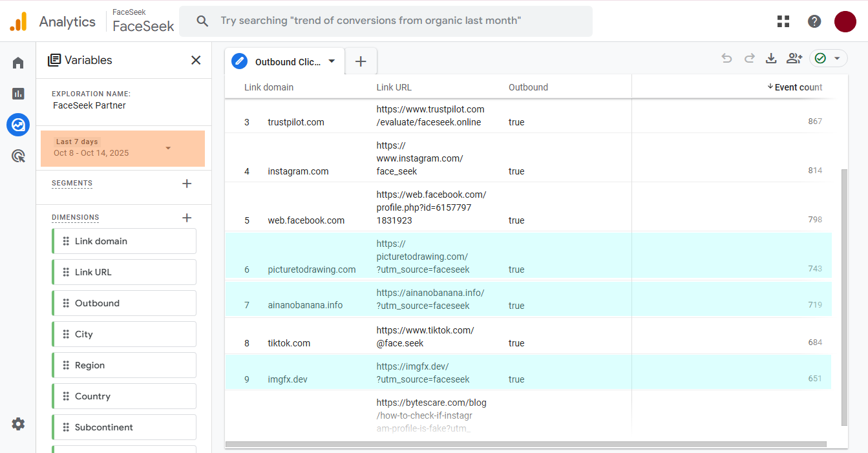Image resolution: width=868 pixels, height=453 pixels.
Task: Open the Advertising icon in sidebar
Action: (18, 156)
